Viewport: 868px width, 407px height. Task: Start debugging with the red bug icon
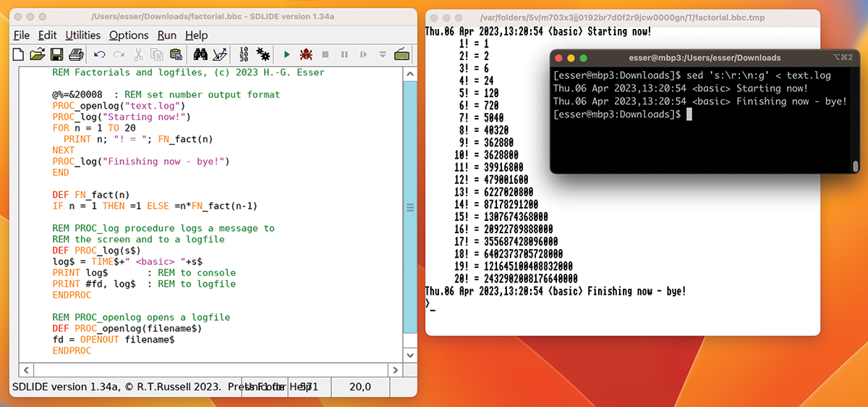306,54
